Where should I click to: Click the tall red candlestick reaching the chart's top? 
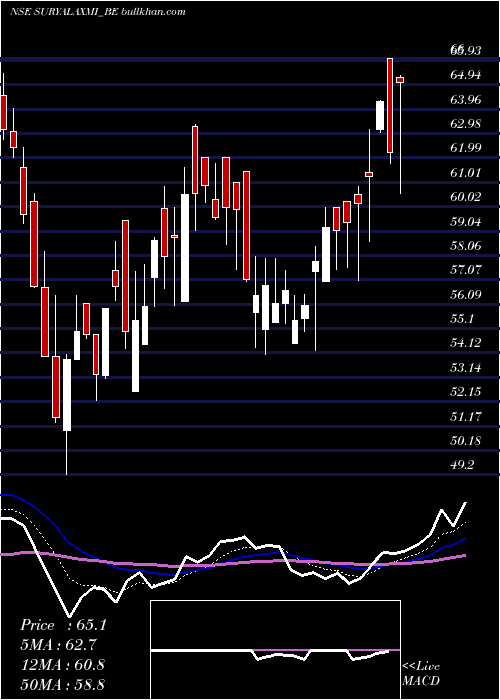(x=390, y=105)
